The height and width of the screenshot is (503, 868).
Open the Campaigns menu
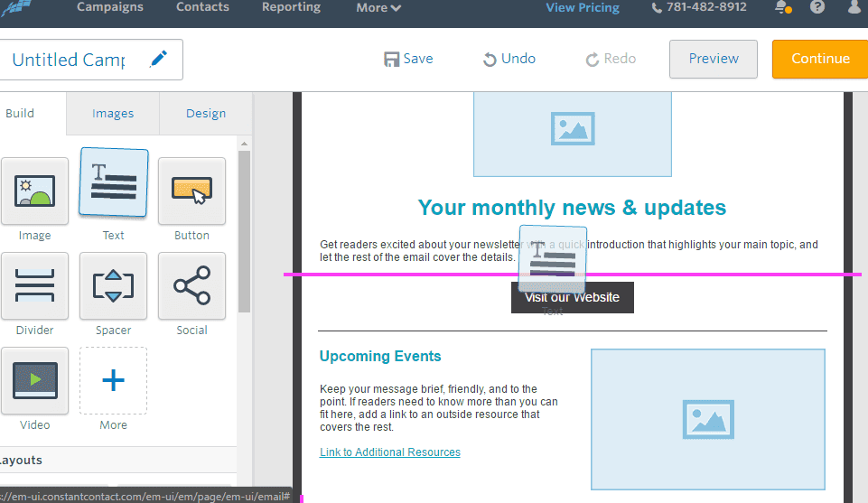point(109,7)
